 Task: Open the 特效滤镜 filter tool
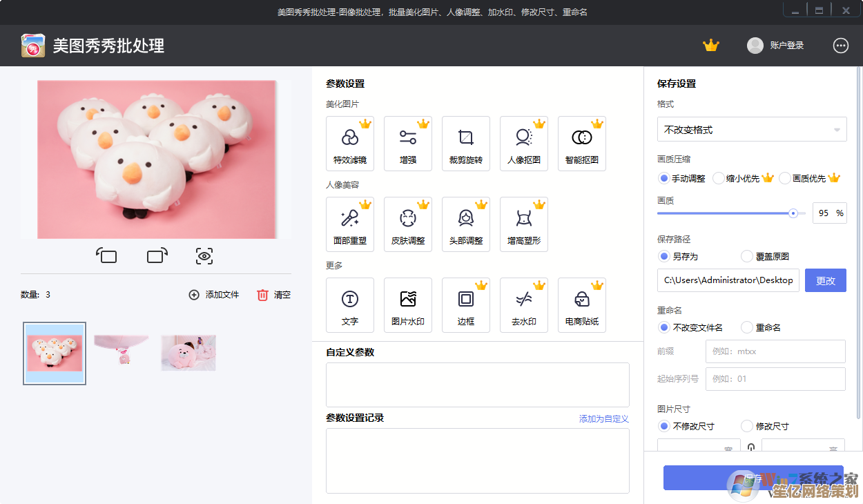click(350, 144)
